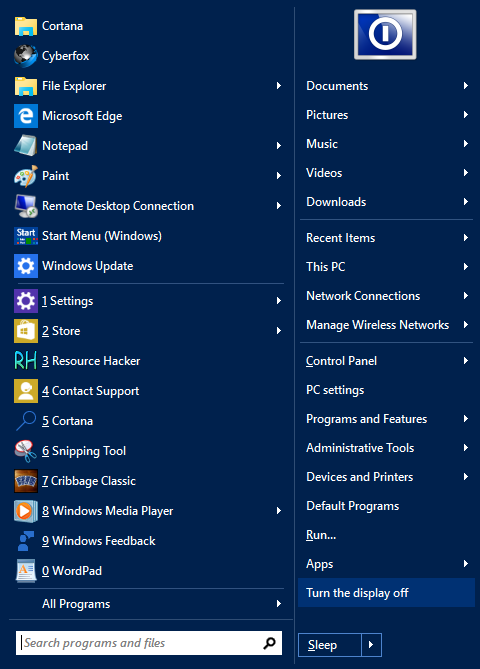Viewport: 480px width, 669px height.
Task: Click the WordPad document icon
Action: point(26,571)
